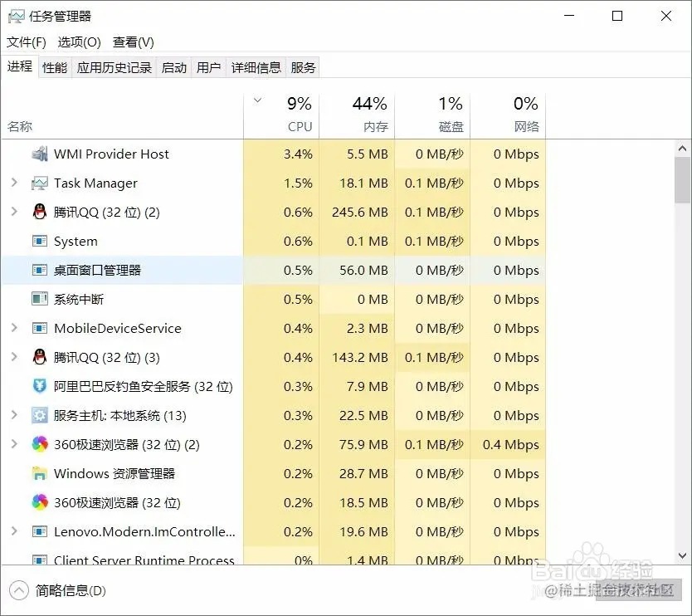The width and height of the screenshot is (692, 616).
Task: Switch to the 应用历史记录 tab
Action: pos(114,67)
